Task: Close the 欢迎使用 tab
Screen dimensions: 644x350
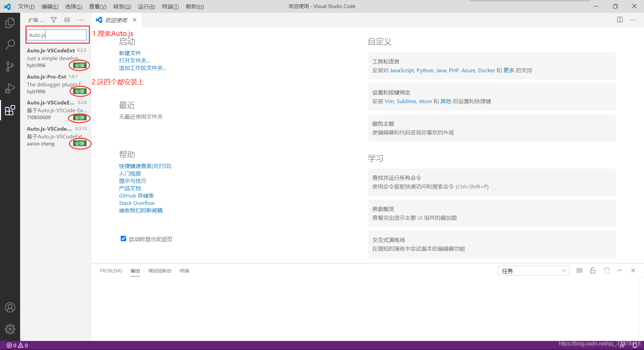Action: pos(135,20)
